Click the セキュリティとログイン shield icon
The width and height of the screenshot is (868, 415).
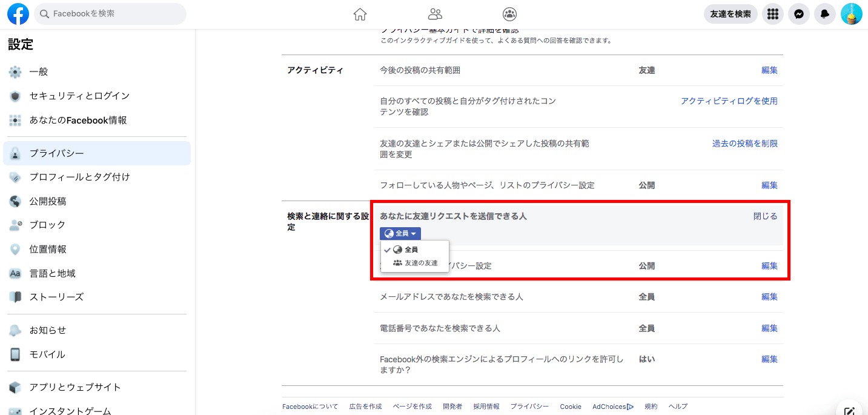pyautogui.click(x=15, y=96)
